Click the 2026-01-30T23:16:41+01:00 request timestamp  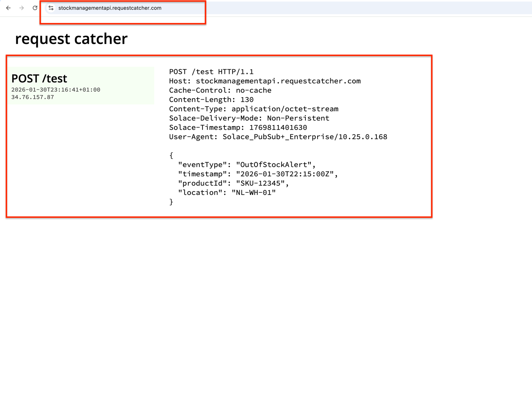(56, 90)
